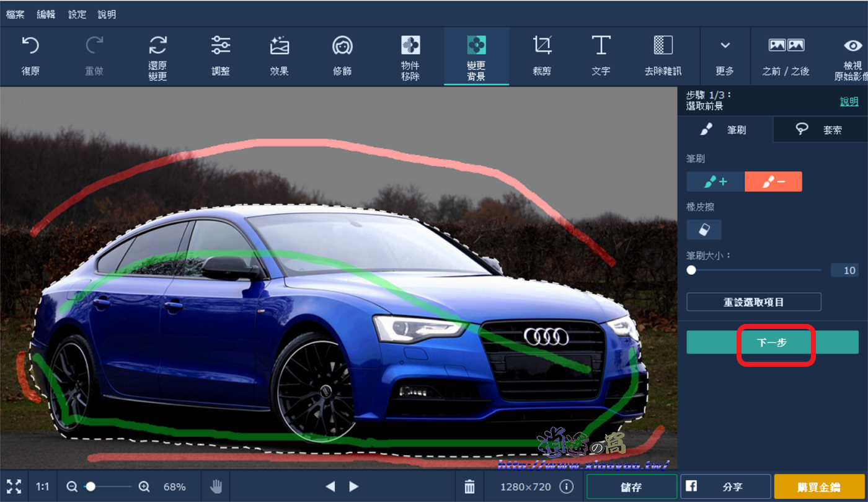
Task: Open the 設定 menu
Action: click(77, 14)
